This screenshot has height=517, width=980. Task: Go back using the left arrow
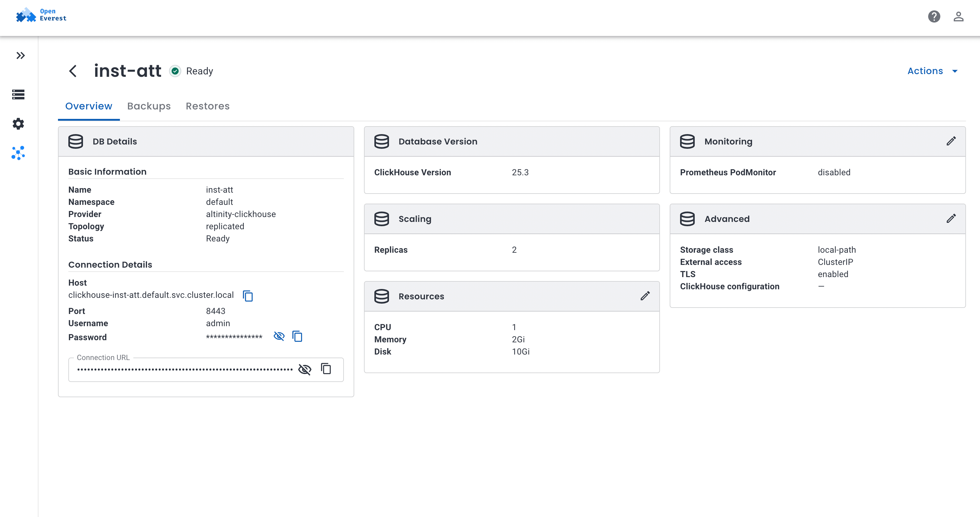73,71
